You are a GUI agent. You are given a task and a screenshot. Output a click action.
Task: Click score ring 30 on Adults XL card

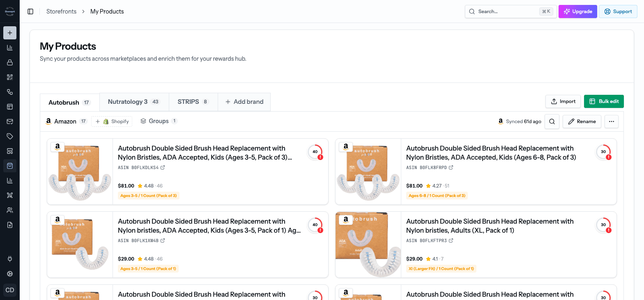[603, 225]
